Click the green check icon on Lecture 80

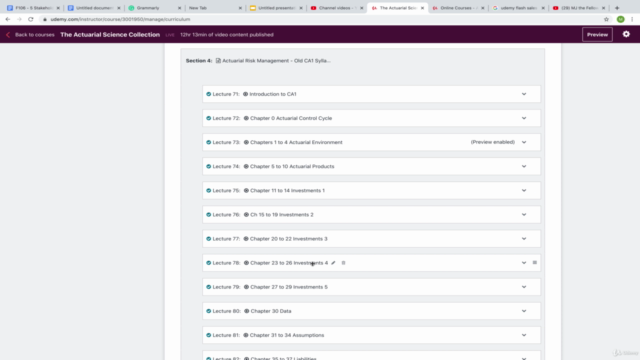pos(209,311)
